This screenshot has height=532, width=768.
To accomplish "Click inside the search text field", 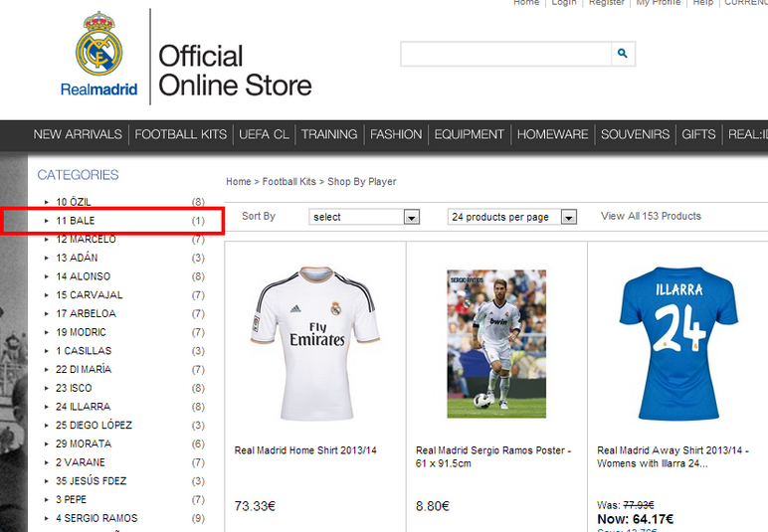I will point(505,54).
